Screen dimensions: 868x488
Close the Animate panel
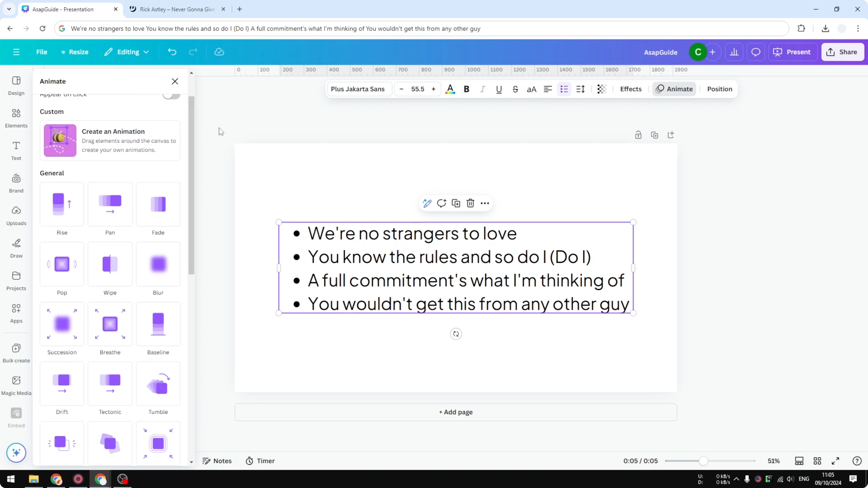coord(175,81)
